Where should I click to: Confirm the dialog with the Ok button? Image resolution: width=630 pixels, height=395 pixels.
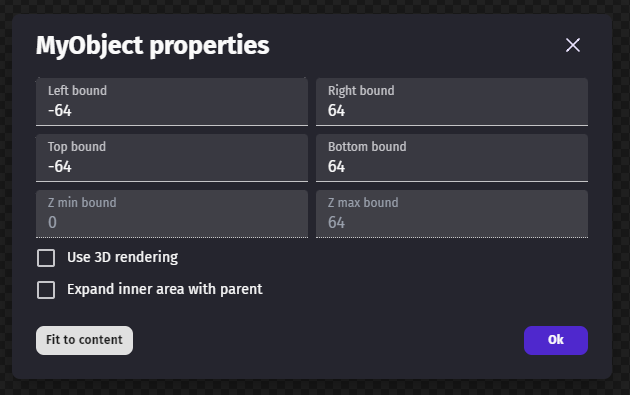point(556,340)
